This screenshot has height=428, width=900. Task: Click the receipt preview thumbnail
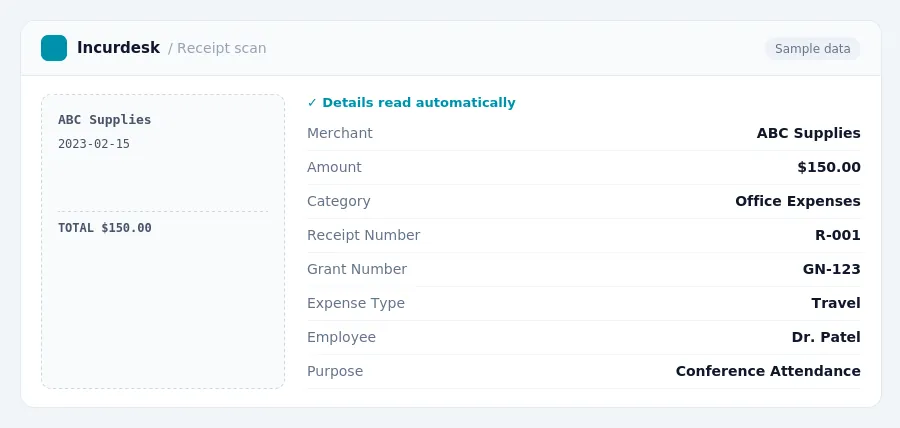163,242
